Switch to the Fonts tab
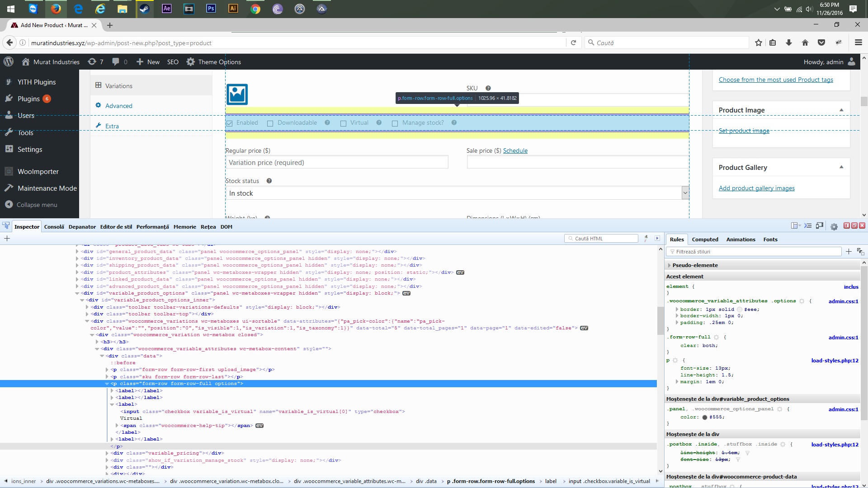The height and width of the screenshot is (488, 868). click(x=770, y=239)
